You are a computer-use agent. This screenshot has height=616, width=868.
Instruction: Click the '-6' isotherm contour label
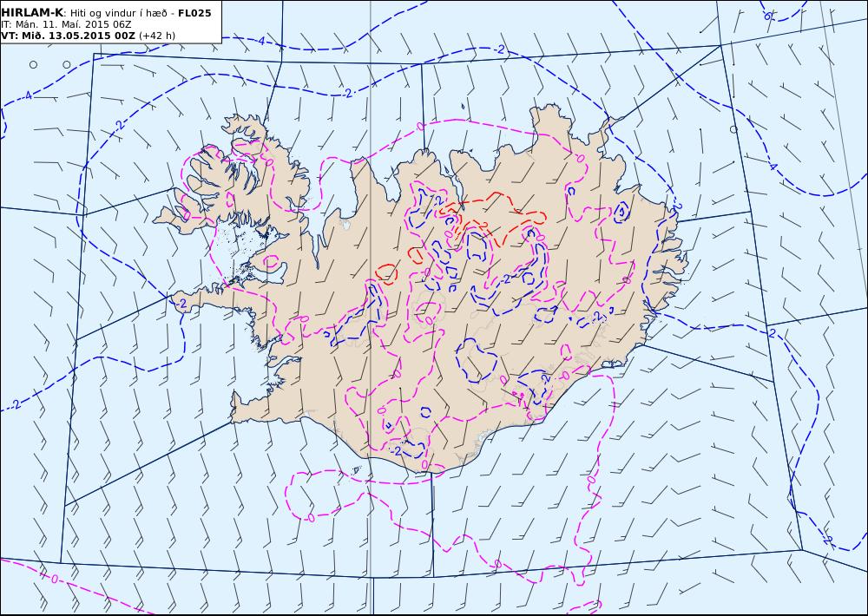[767, 16]
